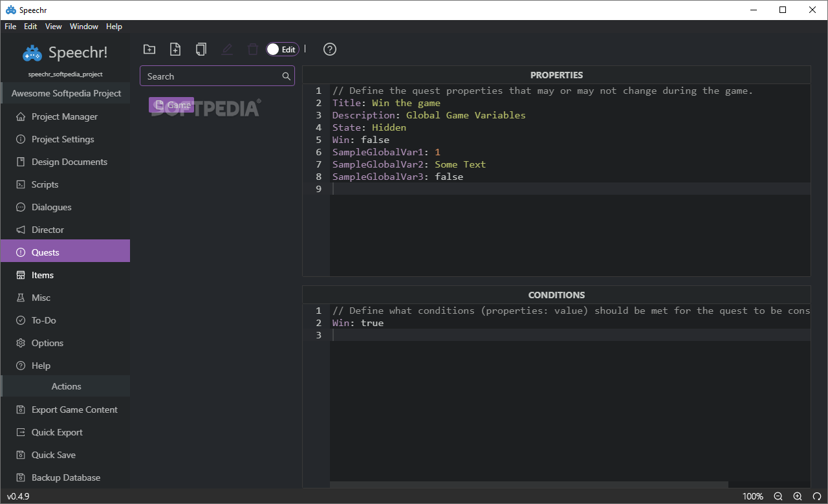Click the trash delete icon
Screen dimensions: 828x504
(x=253, y=49)
